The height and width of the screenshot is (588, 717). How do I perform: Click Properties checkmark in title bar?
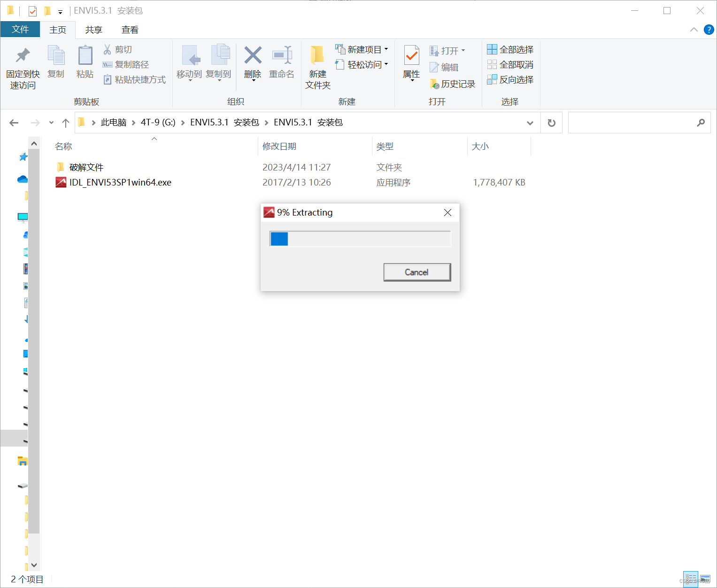[32, 11]
